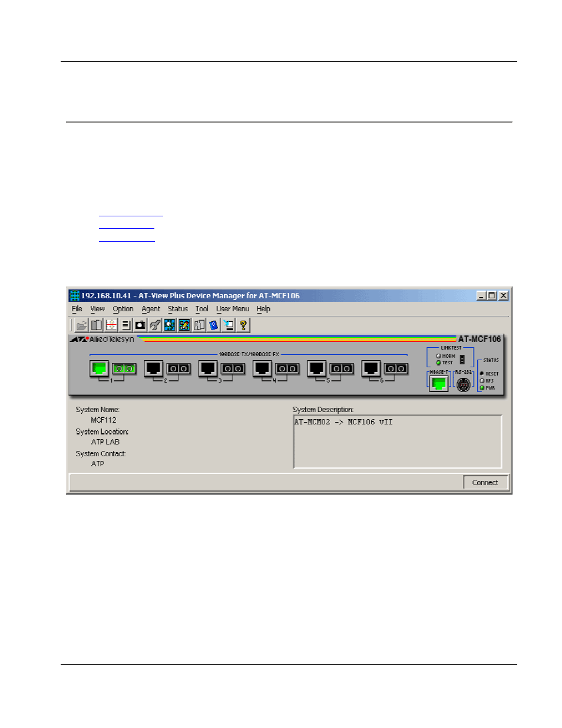Open the File menu
562x728 pixels.
(x=77, y=309)
